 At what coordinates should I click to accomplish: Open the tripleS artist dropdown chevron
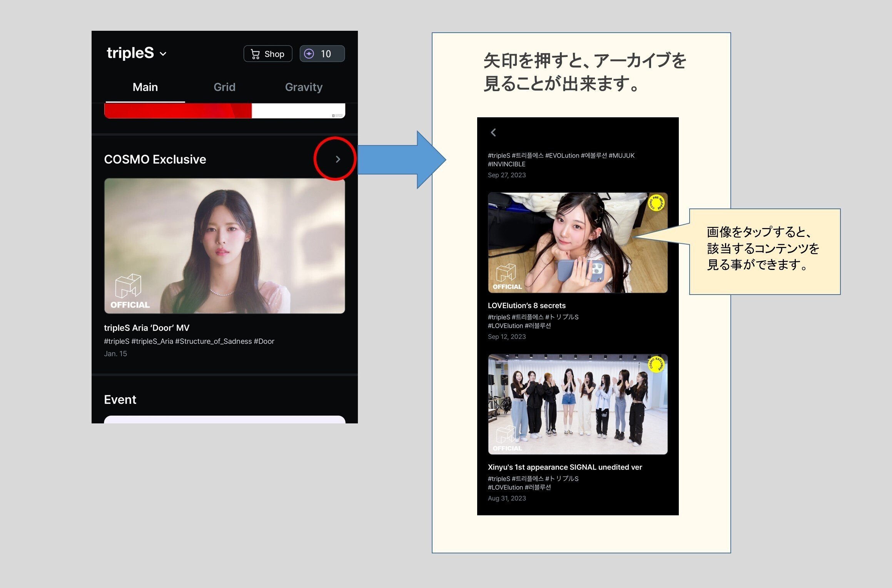tap(163, 54)
